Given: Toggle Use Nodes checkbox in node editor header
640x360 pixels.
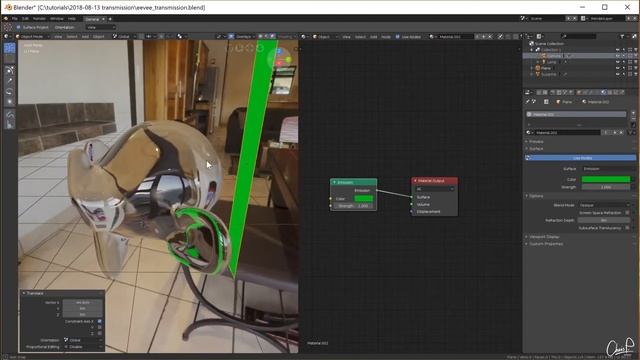Looking at the screenshot, I should coord(398,37).
